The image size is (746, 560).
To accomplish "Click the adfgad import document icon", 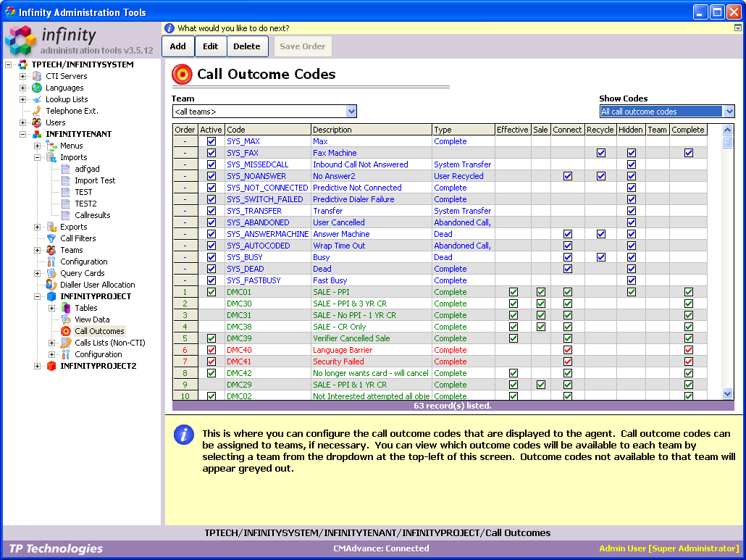I will pyautogui.click(x=66, y=169).
